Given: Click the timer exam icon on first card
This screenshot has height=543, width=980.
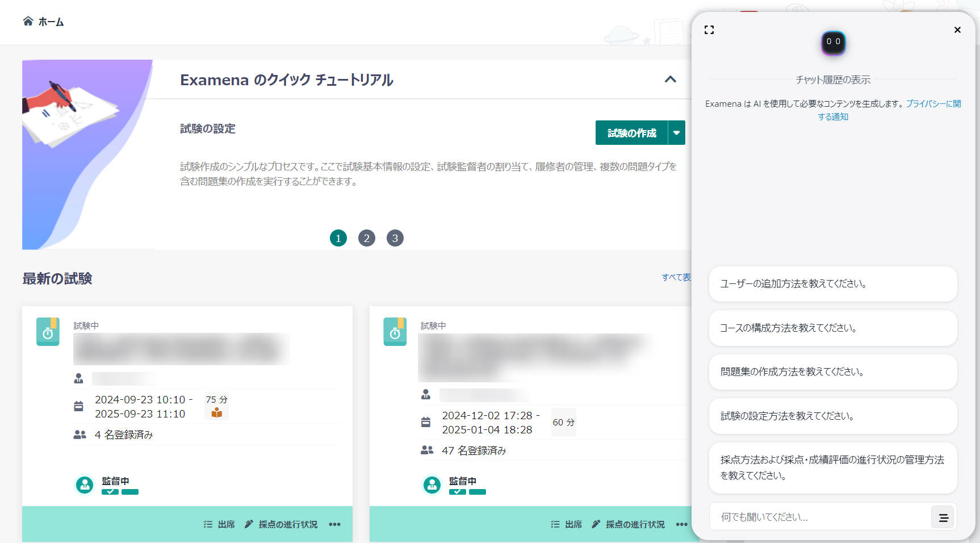Looking at the screenshot, I should (48, 332).
